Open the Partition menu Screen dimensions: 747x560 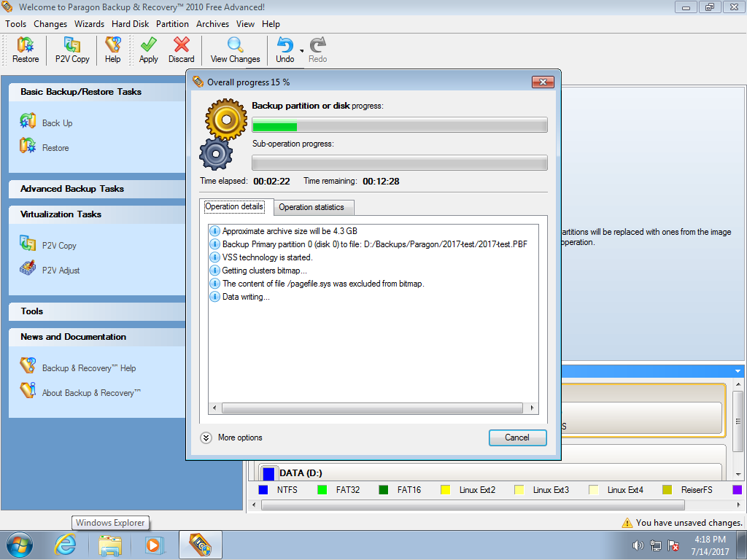point(172,24)
